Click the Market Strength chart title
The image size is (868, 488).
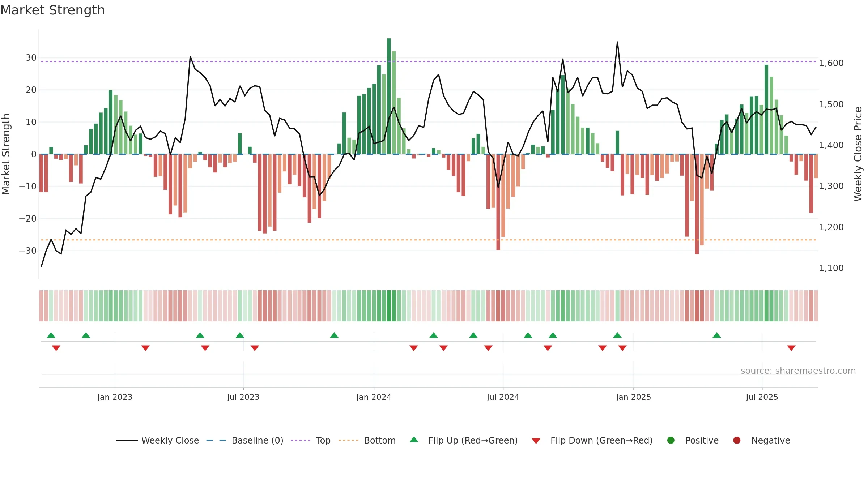pos(52,10)
